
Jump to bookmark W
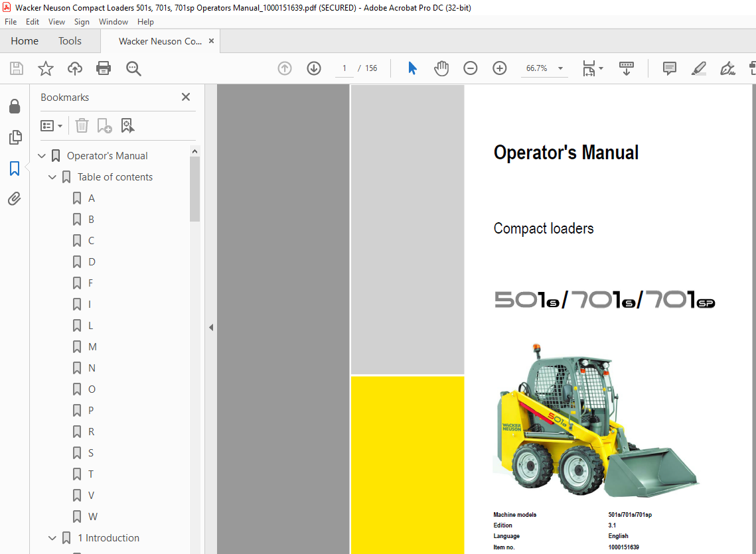(92, 516)
